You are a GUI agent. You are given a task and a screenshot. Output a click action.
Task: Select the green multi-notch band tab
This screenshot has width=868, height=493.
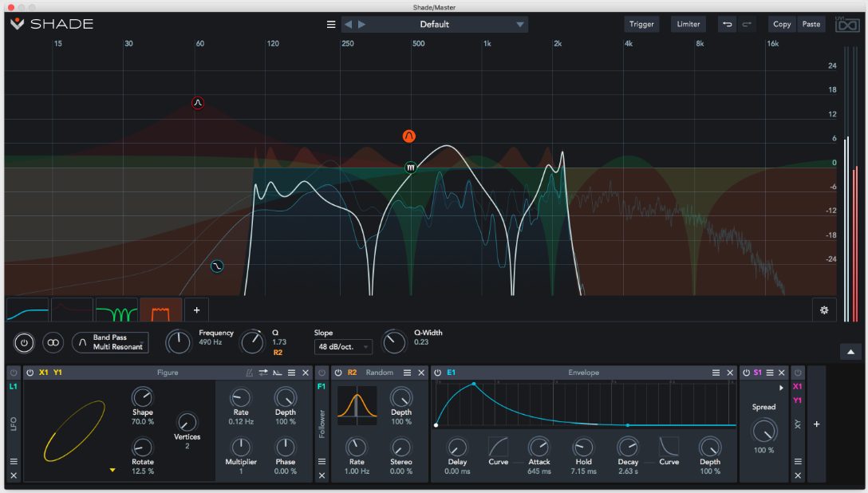[116, 310]
